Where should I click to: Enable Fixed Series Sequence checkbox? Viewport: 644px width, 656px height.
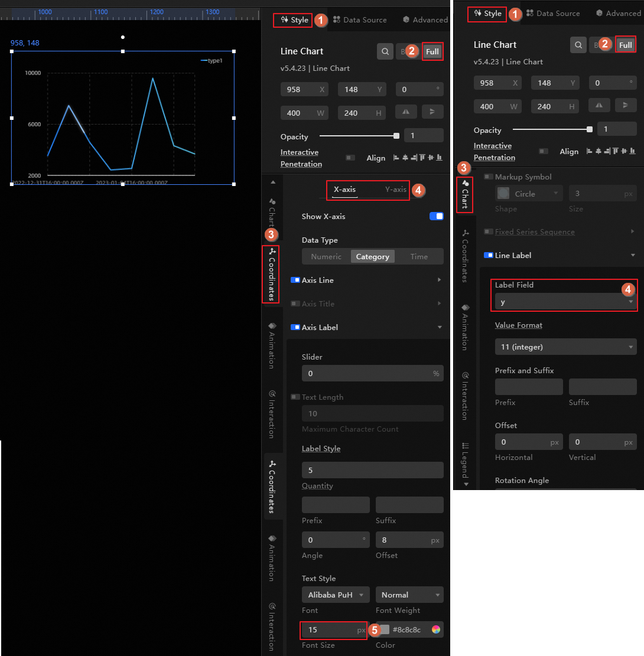tap(488, 231)
